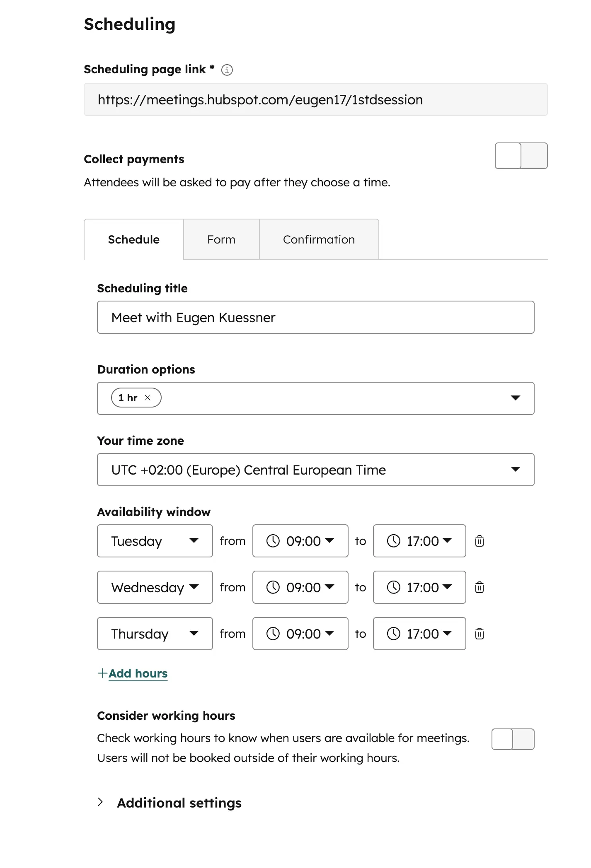Delete the Tuesday availability row
Screen dimensions: 591x868
[480, 541]
